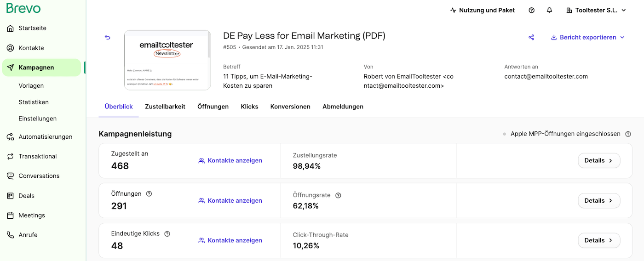The width and height of the screenshot is (644, 261).
Task: Click the Kampagnenleistung heading
Action: (135, 134)
